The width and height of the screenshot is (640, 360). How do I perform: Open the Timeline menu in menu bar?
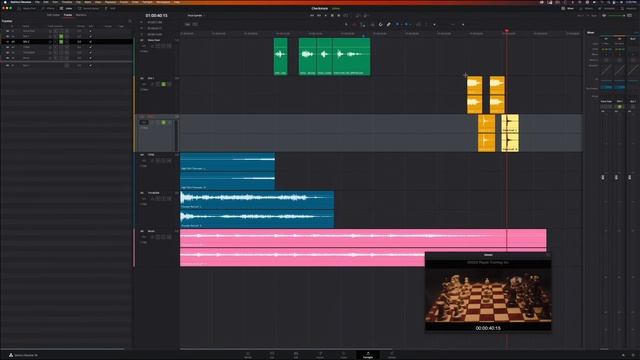[67, 2]
